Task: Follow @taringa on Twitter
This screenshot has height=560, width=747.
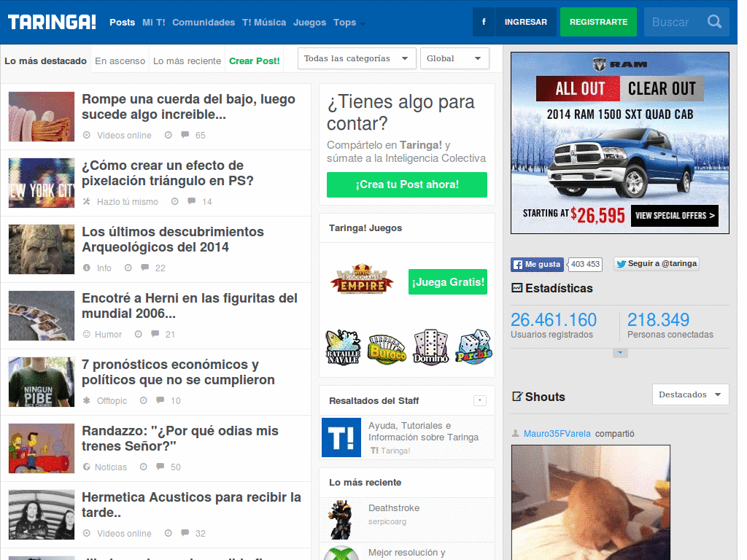Action: [657, 264]
